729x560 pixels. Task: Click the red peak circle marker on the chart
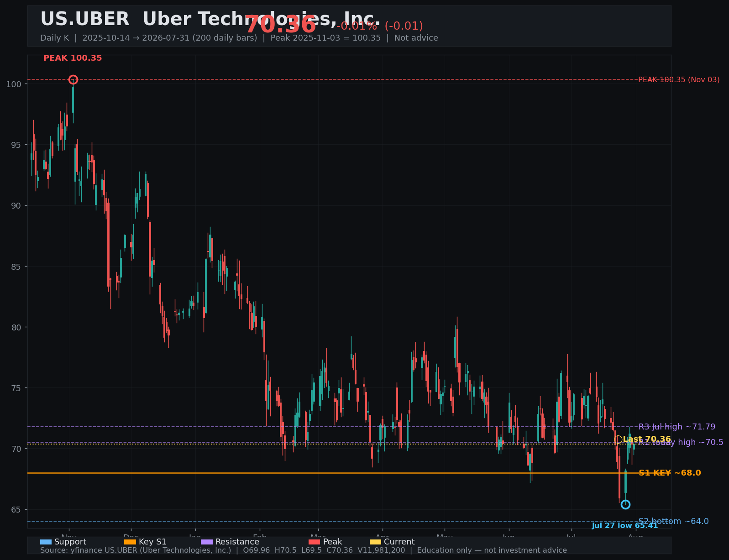point(73,80)
